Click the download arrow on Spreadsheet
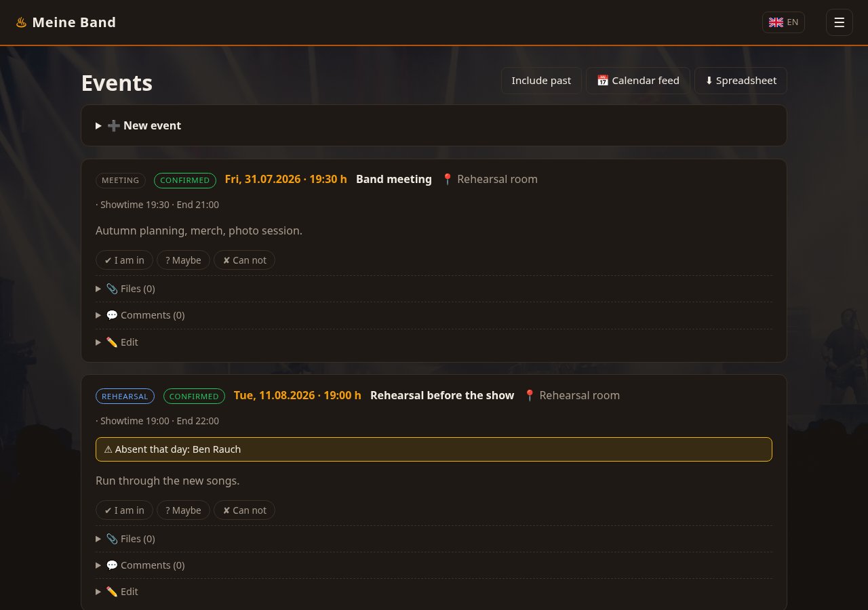The image size is (868, 610). point(709,81)
